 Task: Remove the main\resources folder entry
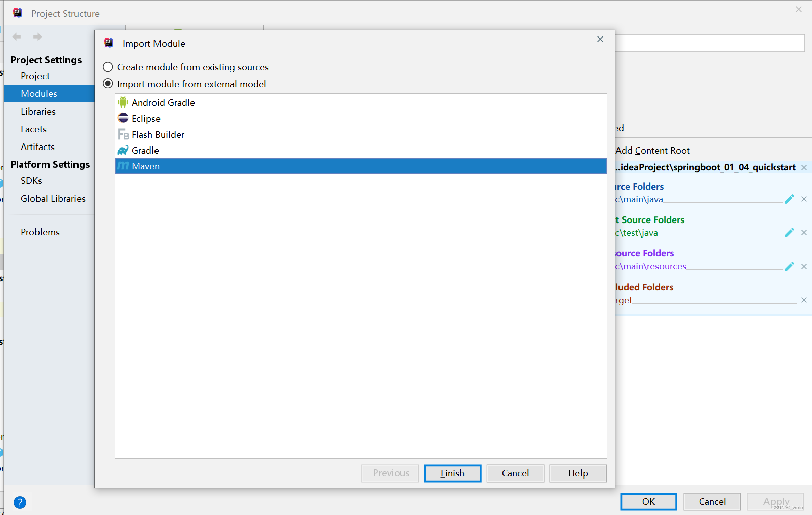tap(804, 266)
